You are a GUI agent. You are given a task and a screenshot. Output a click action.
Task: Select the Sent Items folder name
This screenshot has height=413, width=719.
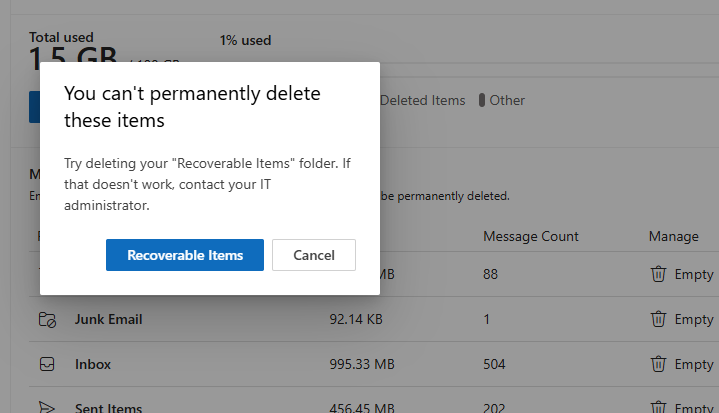pos(108,408)
